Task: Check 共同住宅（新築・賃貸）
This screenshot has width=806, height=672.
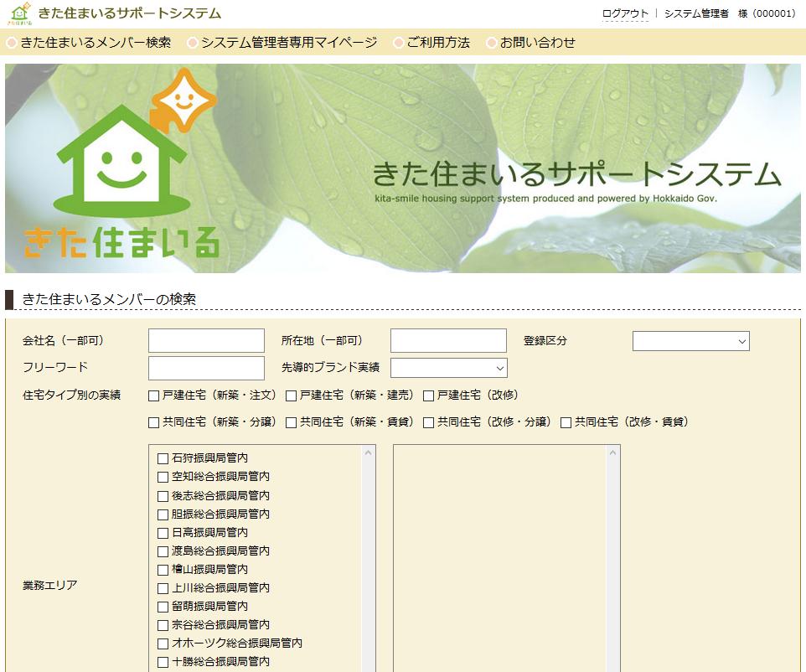Action: coord(291,422)
